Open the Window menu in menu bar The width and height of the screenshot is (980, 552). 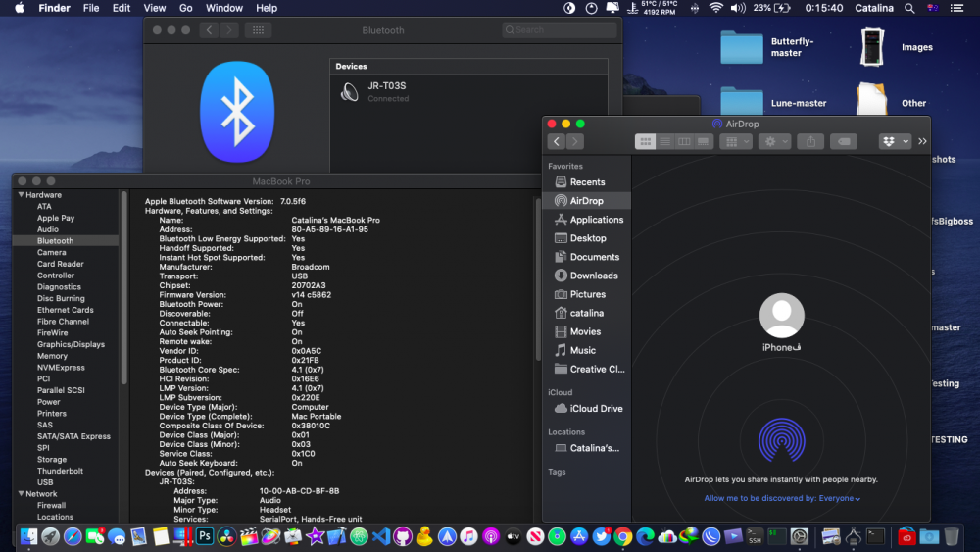(224, 8)
